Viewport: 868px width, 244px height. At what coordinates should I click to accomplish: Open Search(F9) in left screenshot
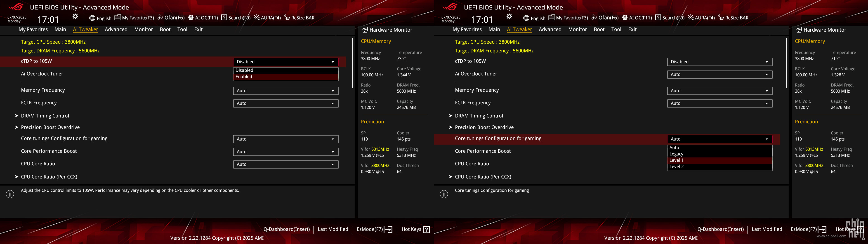(236, 18)
